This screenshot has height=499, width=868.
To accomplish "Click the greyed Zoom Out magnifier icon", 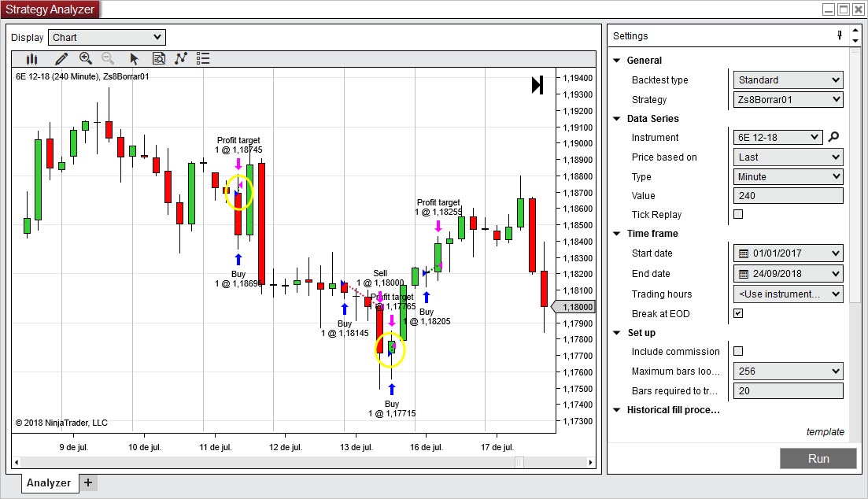I will coord(108,59).
